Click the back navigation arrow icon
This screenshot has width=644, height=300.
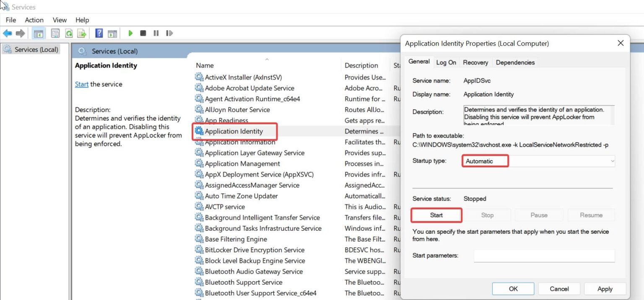click(8, 33)
